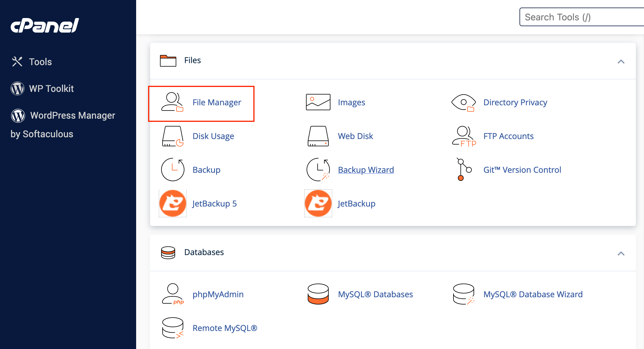
Task: Collapse the Databases section chevron
Action: coord(621,254)
